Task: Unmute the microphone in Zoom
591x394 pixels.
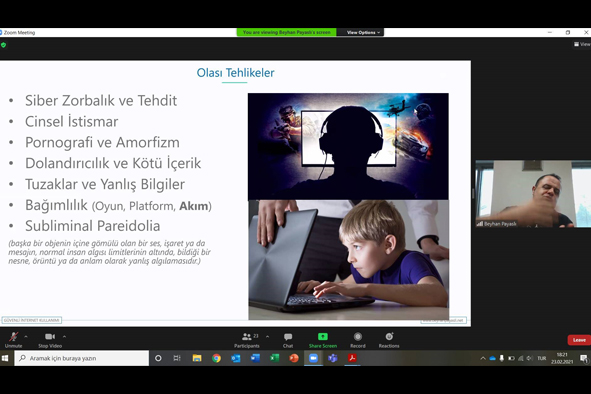Action: pos(14,340)
